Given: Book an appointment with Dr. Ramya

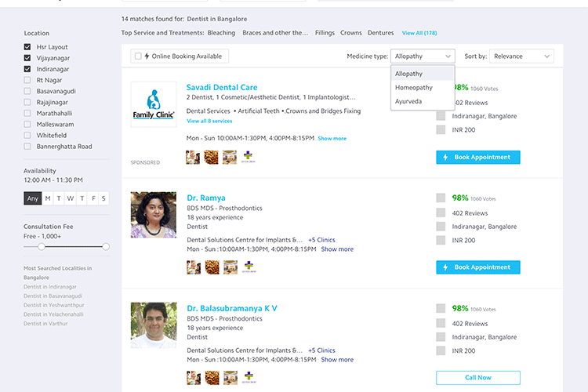Looking at the screenshot, I should click(477, 267).
